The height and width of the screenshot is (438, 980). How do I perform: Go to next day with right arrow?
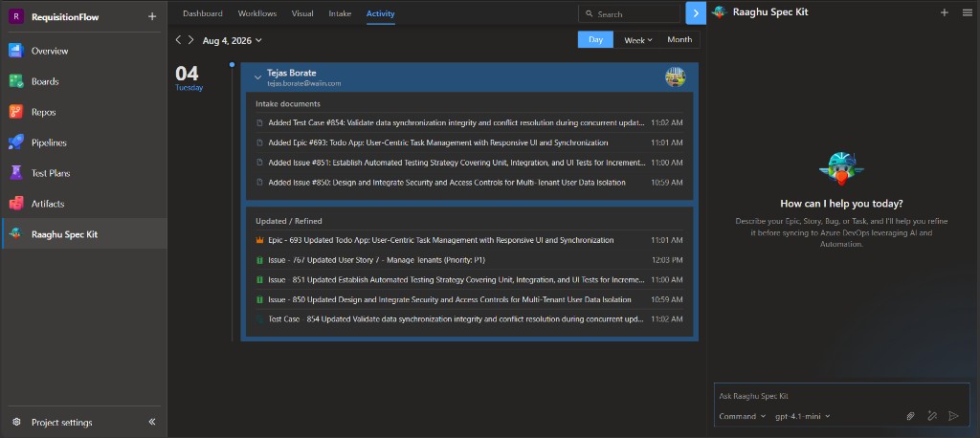[190, 40]
